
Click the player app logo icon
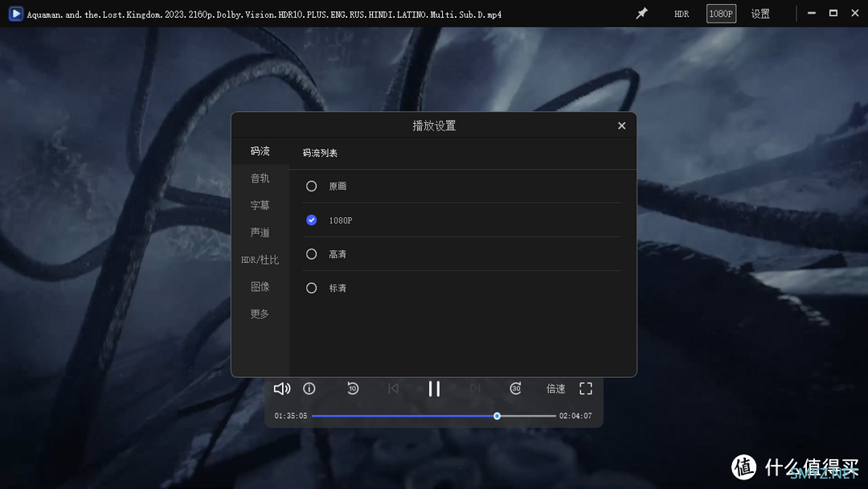(16, 14)
